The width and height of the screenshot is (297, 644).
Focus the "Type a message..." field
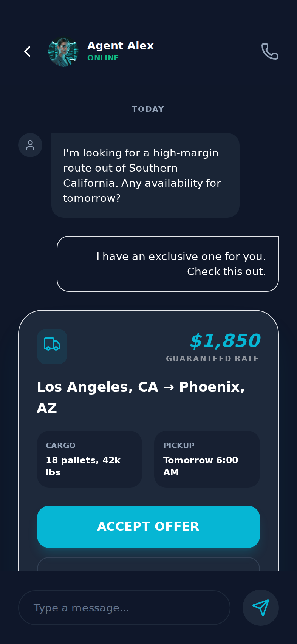(124, 608)
